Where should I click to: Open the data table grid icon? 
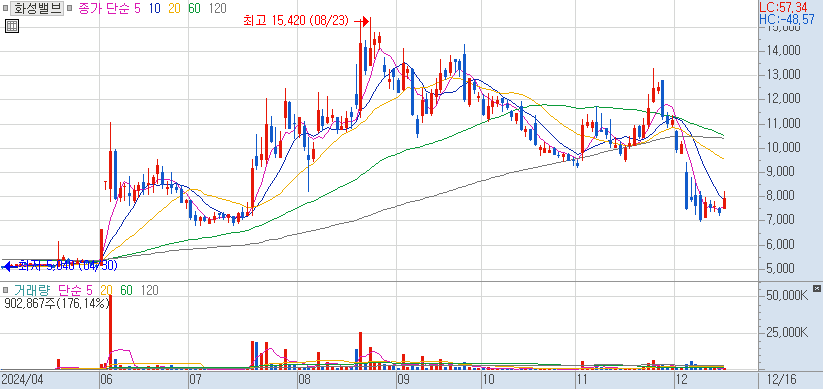point(12,26)
